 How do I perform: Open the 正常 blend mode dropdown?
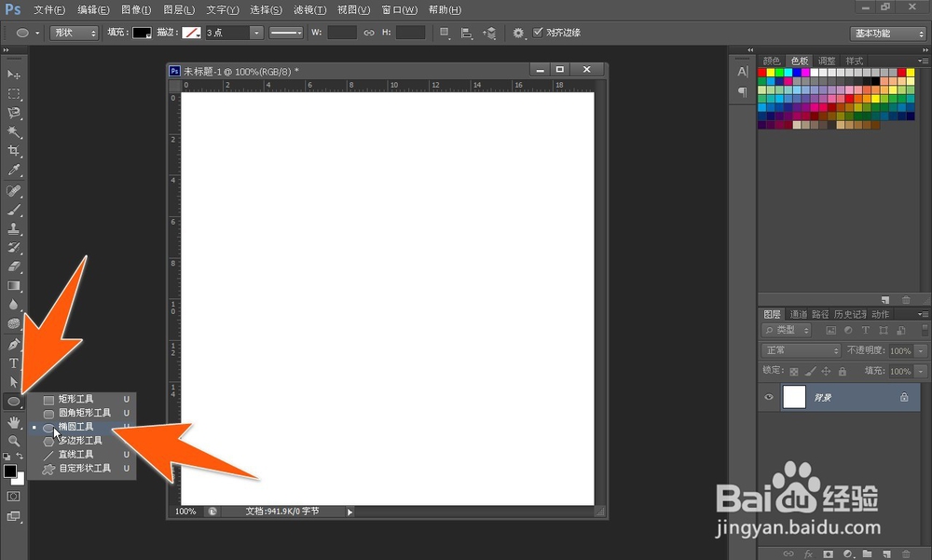click(801, 350)
